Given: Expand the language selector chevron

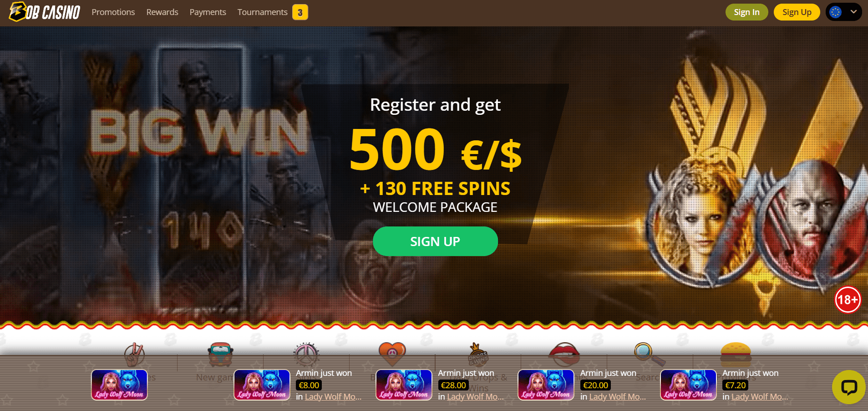Looking at the screenshot, I should click(x=854, y=12).
